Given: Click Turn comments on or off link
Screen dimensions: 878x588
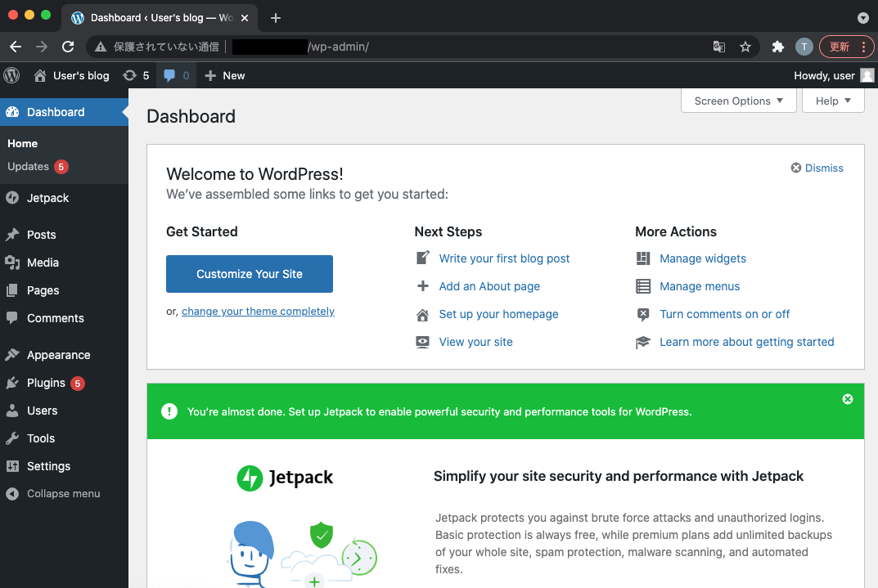Looking at the screenshot, I should point(724,314).
